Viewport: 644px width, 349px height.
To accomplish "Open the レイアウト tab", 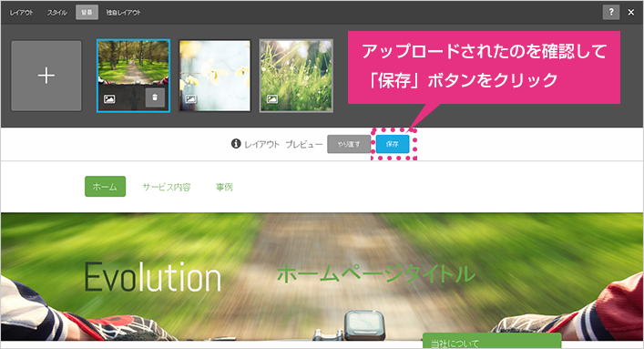I will [21, 13].
